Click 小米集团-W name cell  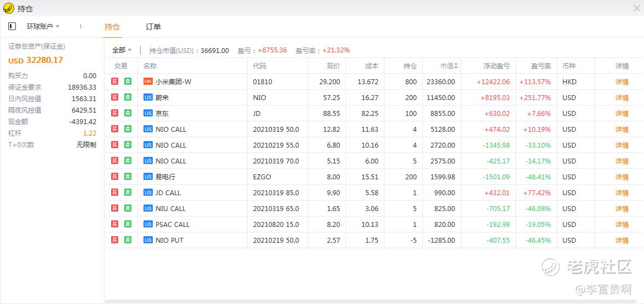click(173, 81)
